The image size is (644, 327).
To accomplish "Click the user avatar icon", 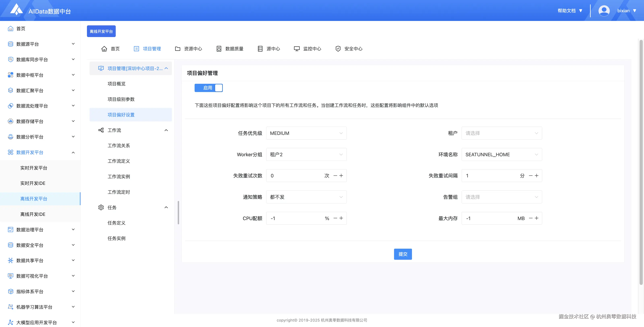I will [x=604, y=11].
